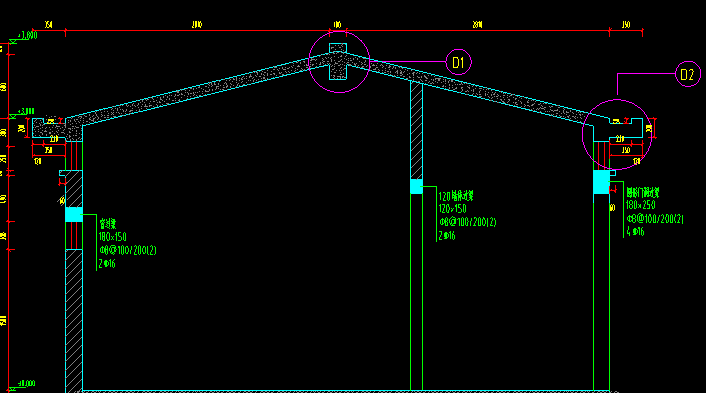
Task: Click the left eave gutter concrete section
Action: point(49,129)
